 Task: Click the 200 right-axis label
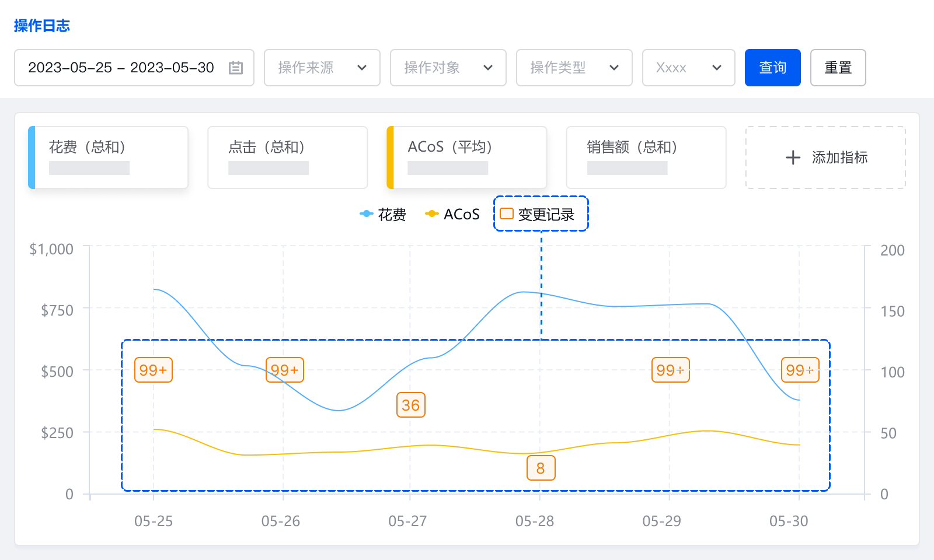click(893, 250)
